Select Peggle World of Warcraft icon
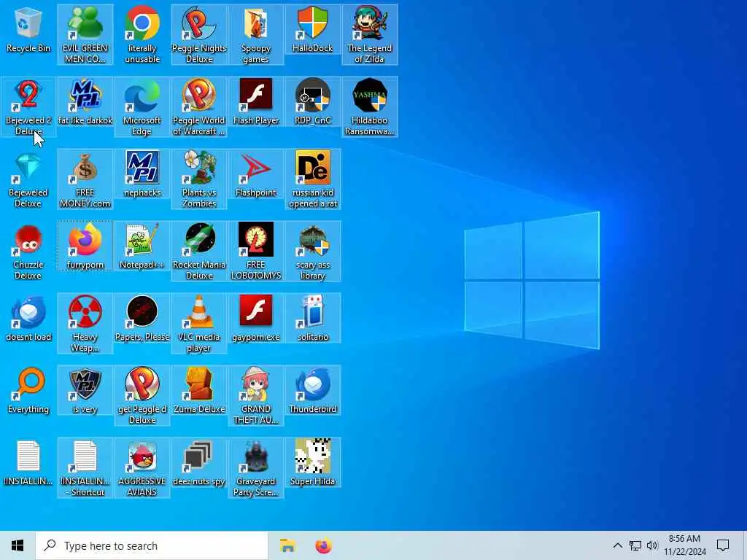 (x=199, y=106)
